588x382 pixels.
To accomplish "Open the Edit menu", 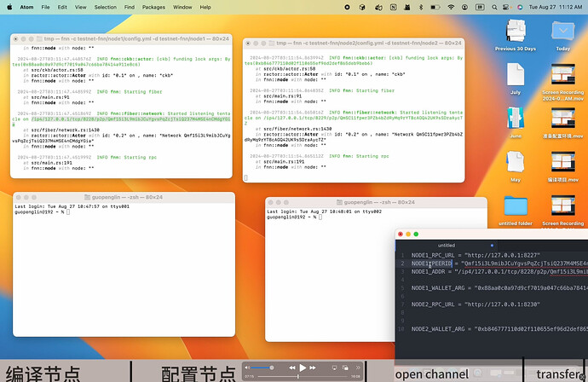I will 62,7.
